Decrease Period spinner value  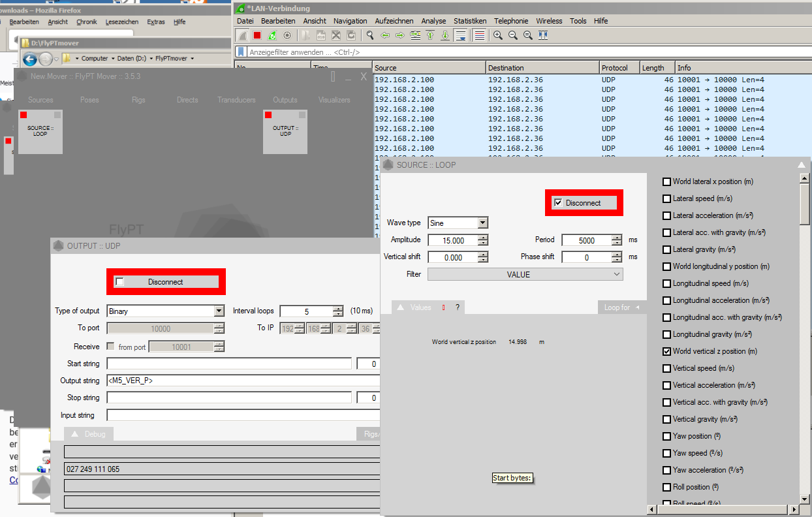coord(617,243)
